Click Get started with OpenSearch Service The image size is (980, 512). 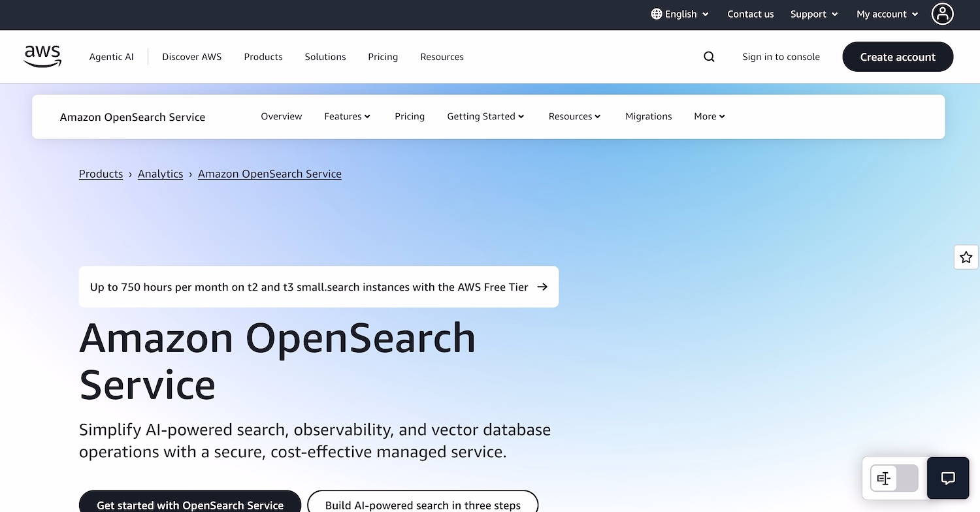pos(189,504)
